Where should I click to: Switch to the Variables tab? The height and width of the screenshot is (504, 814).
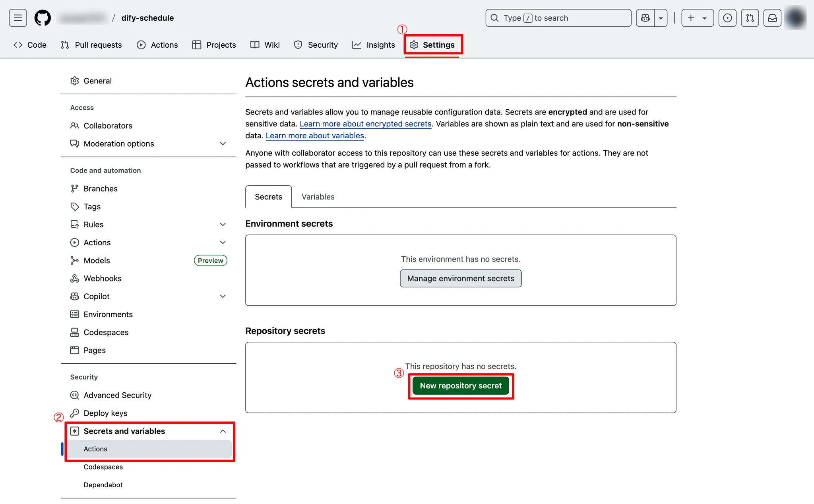coord(318,197)
